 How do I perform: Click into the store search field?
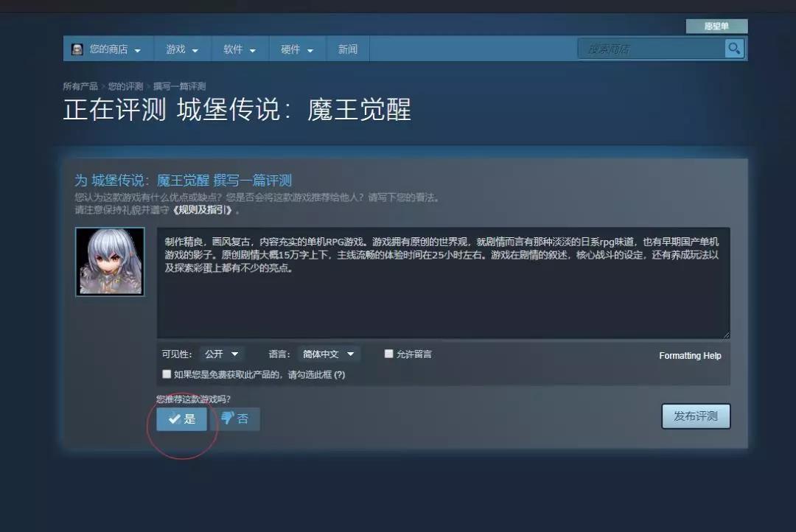(x=652, y=49)
